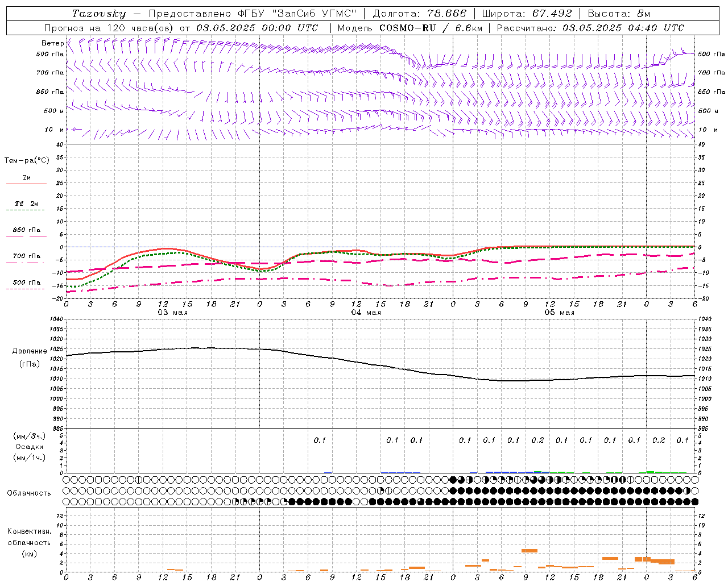Click the 03 мая date label
The height and width of the screenshot is (582, 728).
(x=172, y=313)
